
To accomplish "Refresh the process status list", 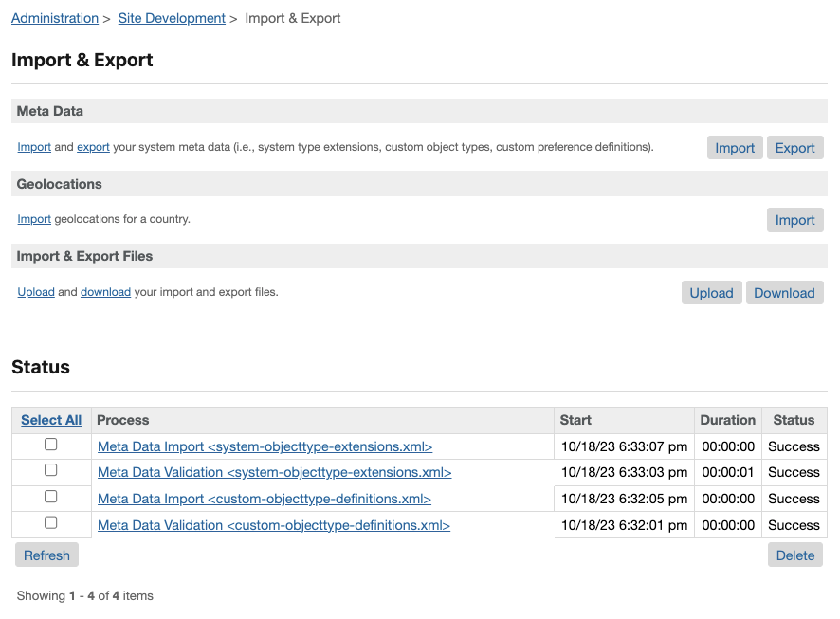I will 46,555.
